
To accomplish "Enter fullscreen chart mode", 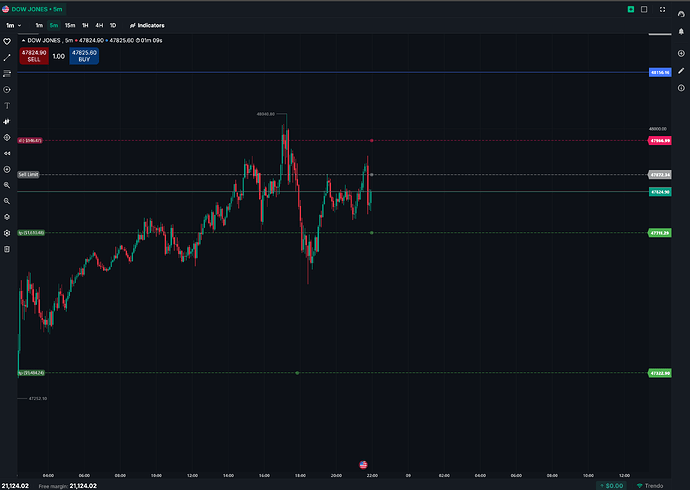I will click(x=662, y=9).
